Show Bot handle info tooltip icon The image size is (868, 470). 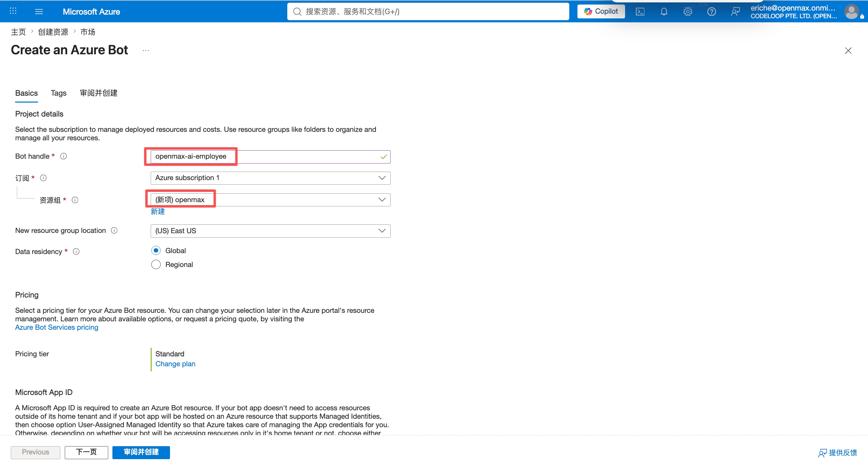pyautogui.click(x=63, y=156)
